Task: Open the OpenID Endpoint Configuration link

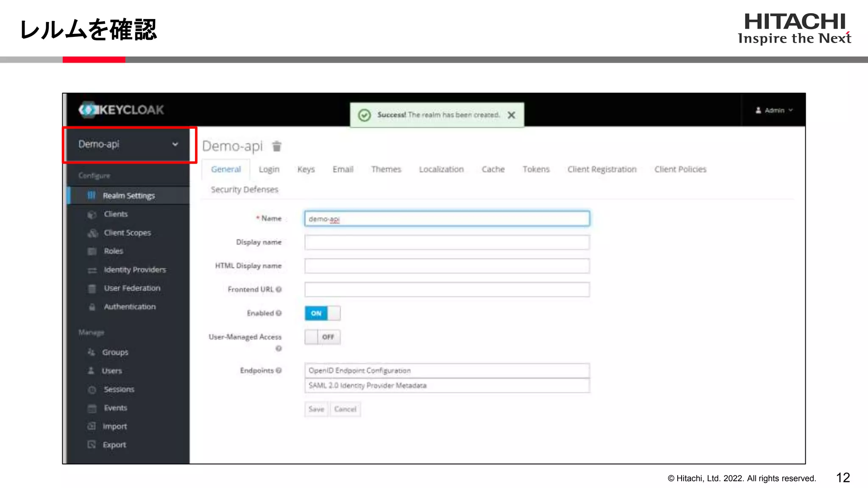Action: (359, 371)
